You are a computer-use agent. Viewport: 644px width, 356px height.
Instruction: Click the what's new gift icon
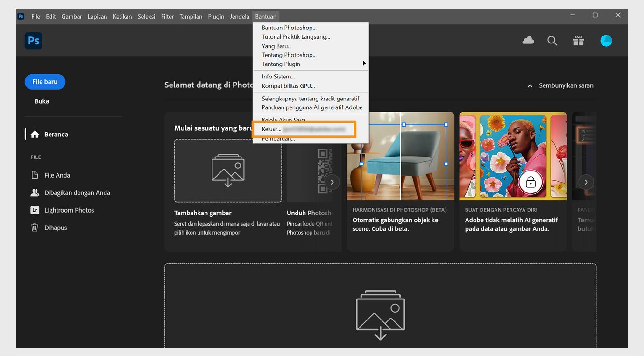click(578, 41)
